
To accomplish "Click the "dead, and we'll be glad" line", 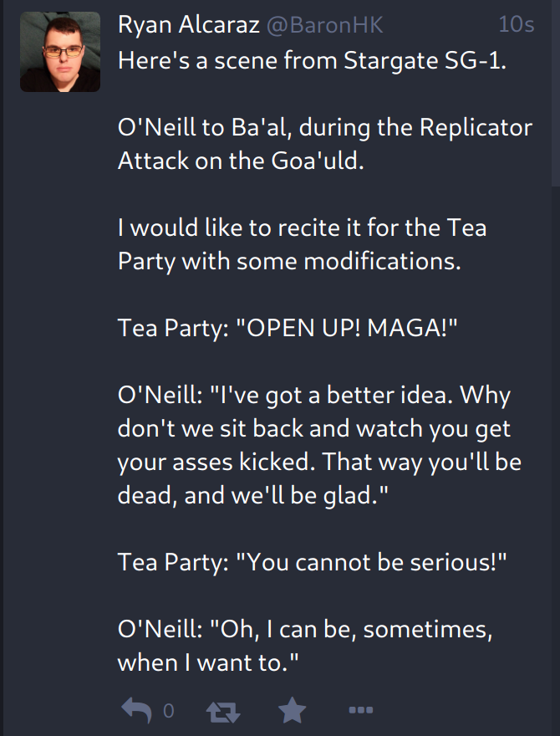I will pos(255,494).
